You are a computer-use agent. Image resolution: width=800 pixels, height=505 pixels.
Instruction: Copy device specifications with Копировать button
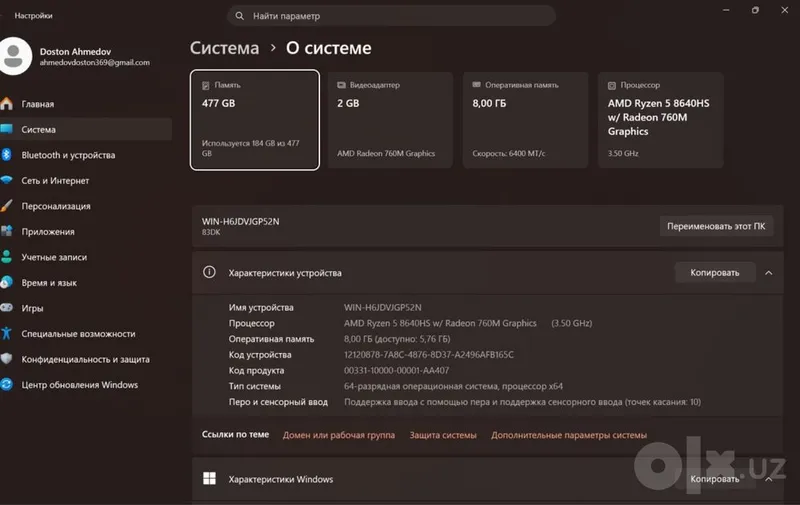[x=715, y=272]
